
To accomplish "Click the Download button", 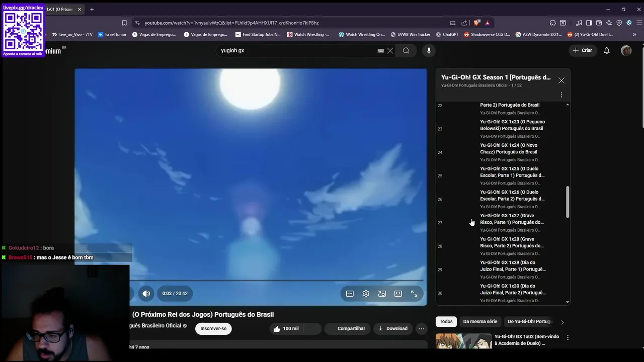I will tap(392, 329).
